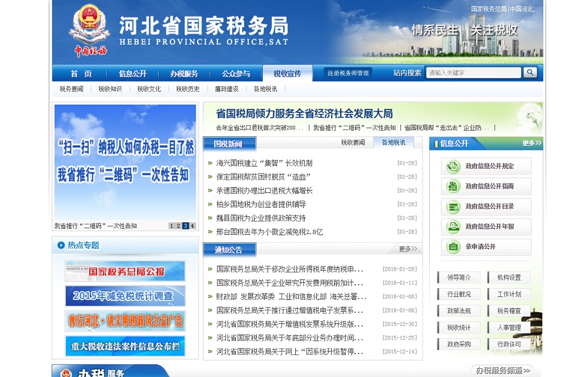Click the search magnifier button
Image resolution: width=588 pixels, height=377 pixels.
[x=530, y=72]
